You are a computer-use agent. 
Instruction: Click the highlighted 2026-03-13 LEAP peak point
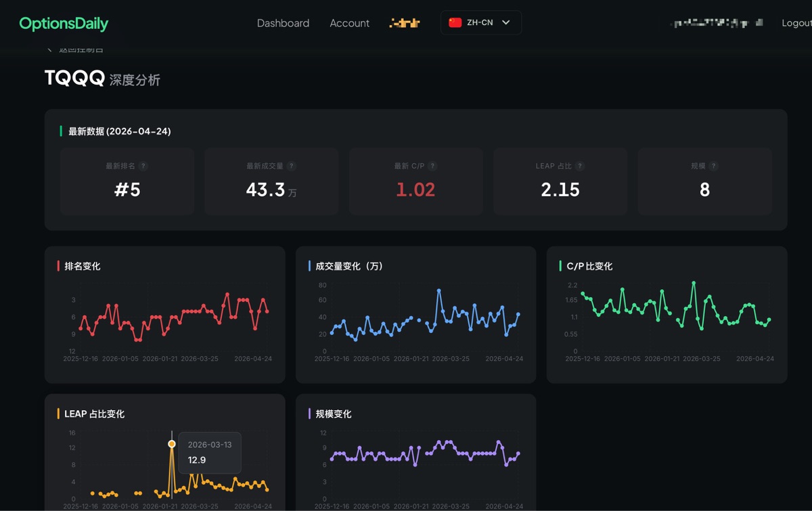pos(172,444)
